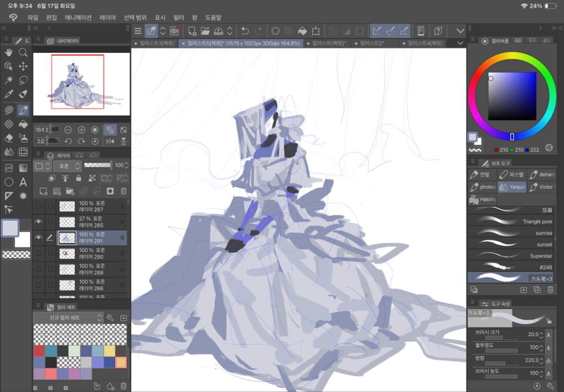Pick the orange highlighted swatch in color set

point(121,362)
